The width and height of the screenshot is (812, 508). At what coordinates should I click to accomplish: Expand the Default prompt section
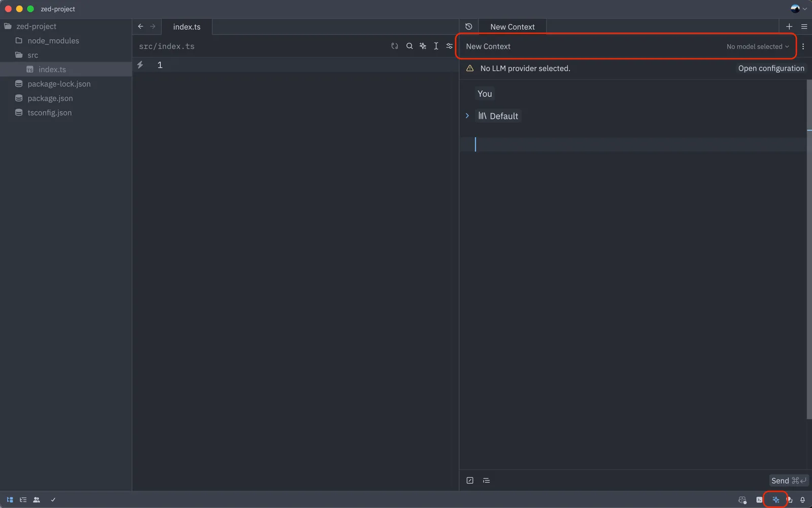(x=467, y=116)
